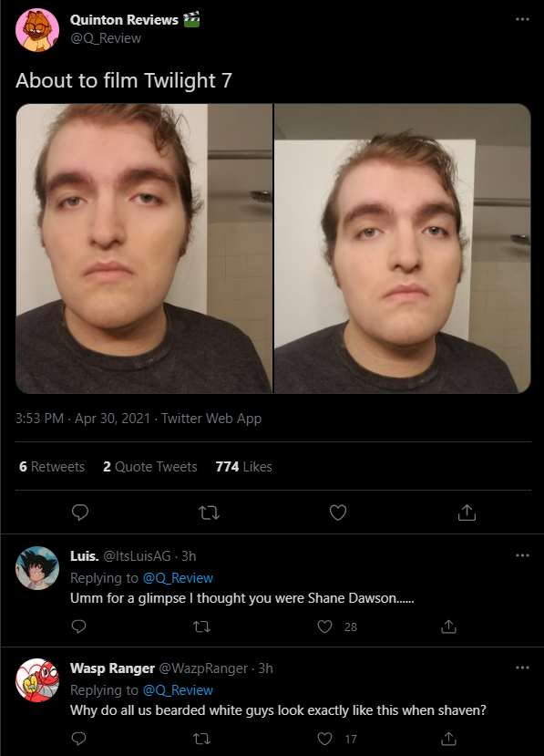View the 2 Quote Tweets
544x756 pixels.
(149, 467)
